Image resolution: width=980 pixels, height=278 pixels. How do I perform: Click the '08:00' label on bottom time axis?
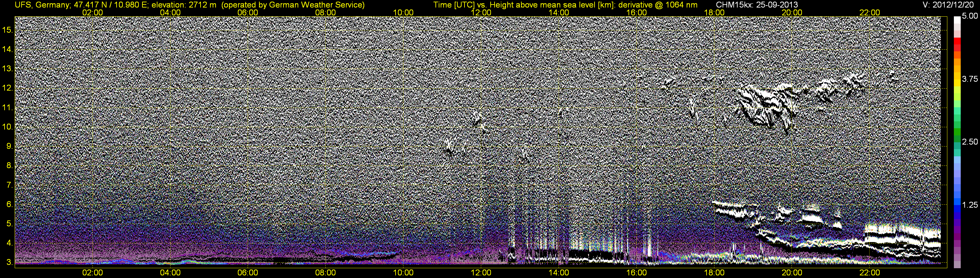[326, 273]
